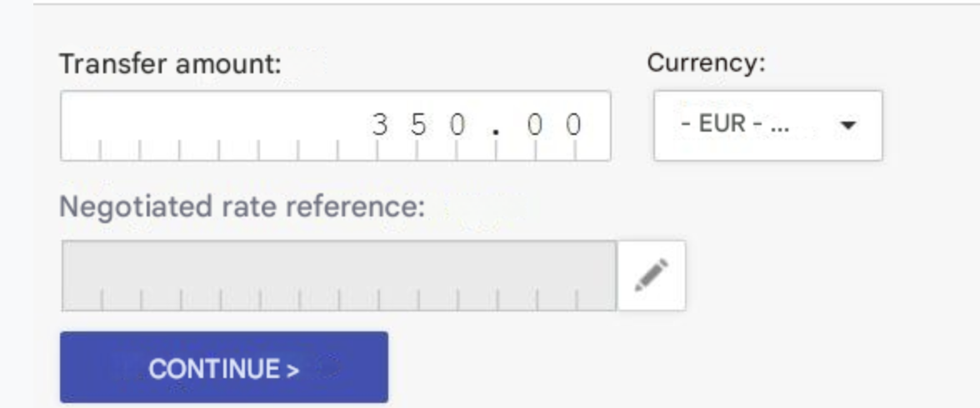Click the decimal point in transfer amount
This screenshot has width=980, height=408.
pos(498,127)
